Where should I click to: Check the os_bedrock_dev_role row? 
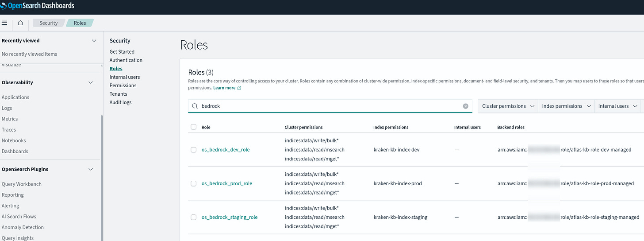tap(193, 150)
